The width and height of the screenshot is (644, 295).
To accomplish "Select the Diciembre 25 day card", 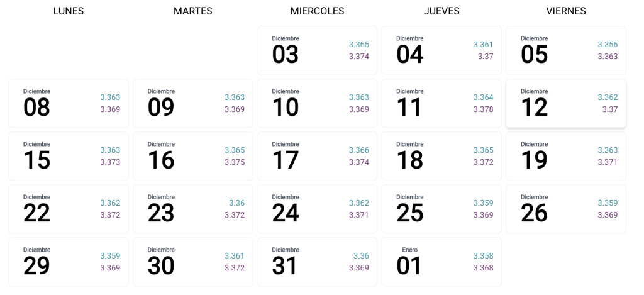I will (441, 209).
